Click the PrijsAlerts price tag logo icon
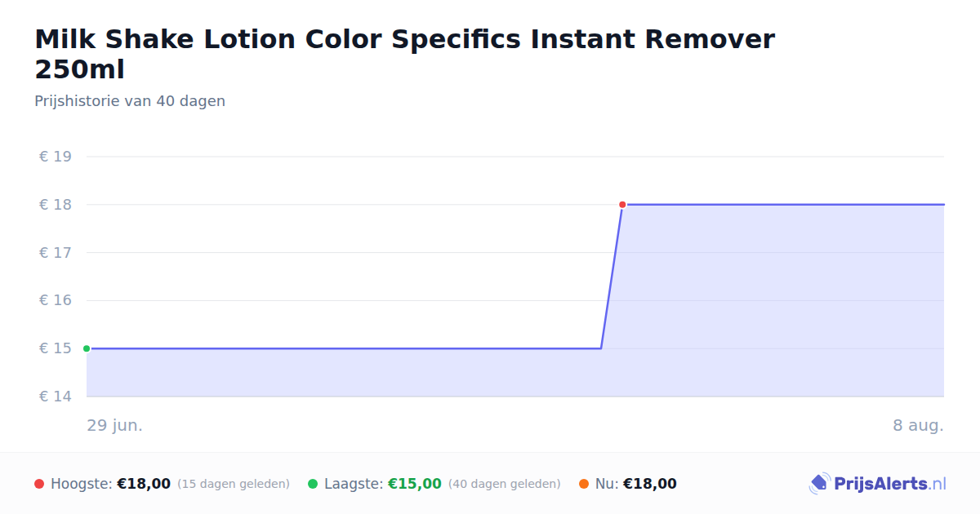Screen dimensions: 980x514 coord(819,484)
